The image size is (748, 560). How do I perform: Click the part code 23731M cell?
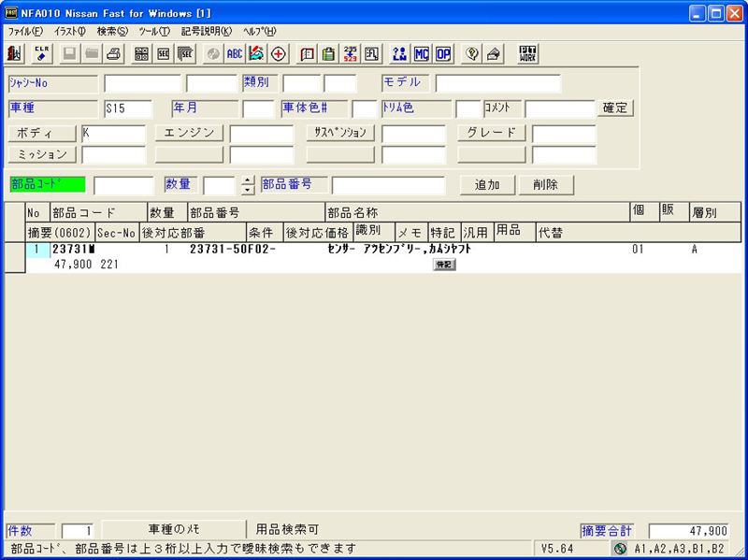tap(74, 249)
